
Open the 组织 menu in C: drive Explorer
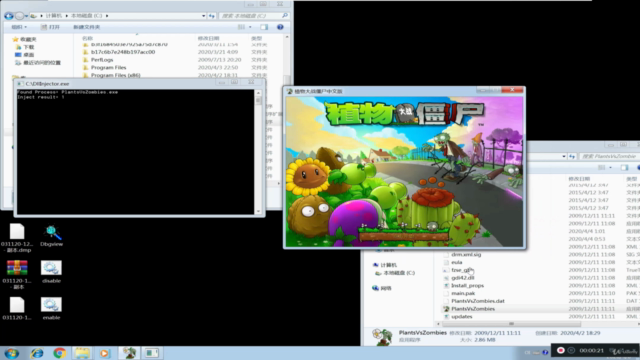tap(19, 27)
